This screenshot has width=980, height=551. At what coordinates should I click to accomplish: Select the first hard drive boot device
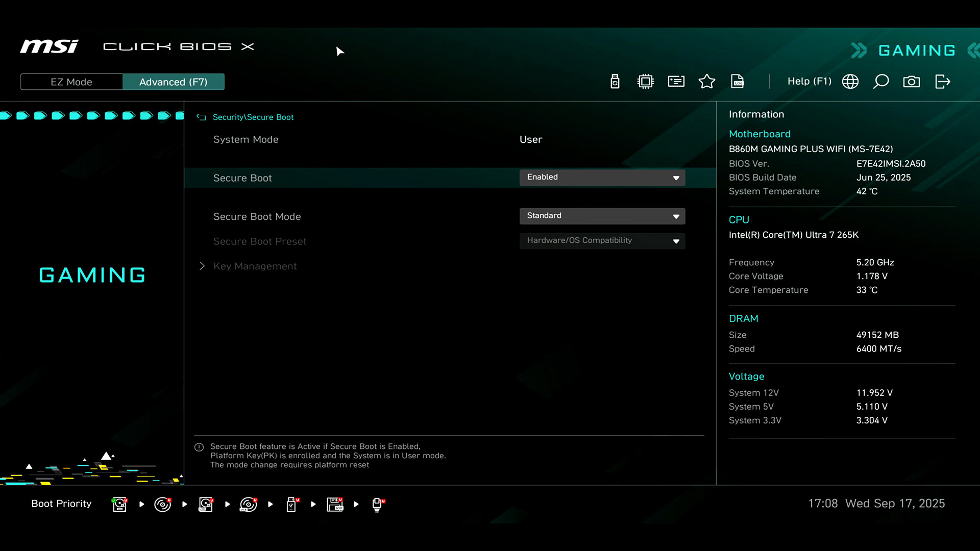(119, 504)
